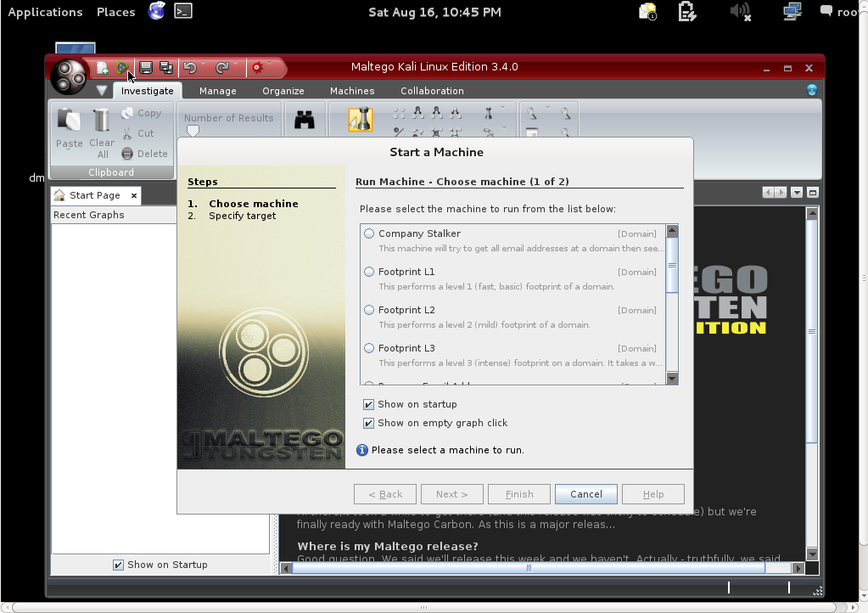Click the house icon on Start Page tab
The width and height of the screenshot is (868, 613).
point(59,195)
